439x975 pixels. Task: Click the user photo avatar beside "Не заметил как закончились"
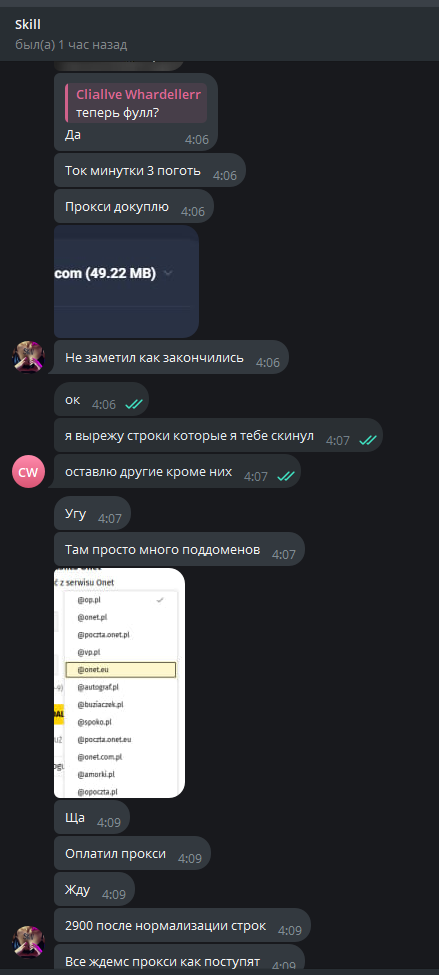[x=29, y=357]
